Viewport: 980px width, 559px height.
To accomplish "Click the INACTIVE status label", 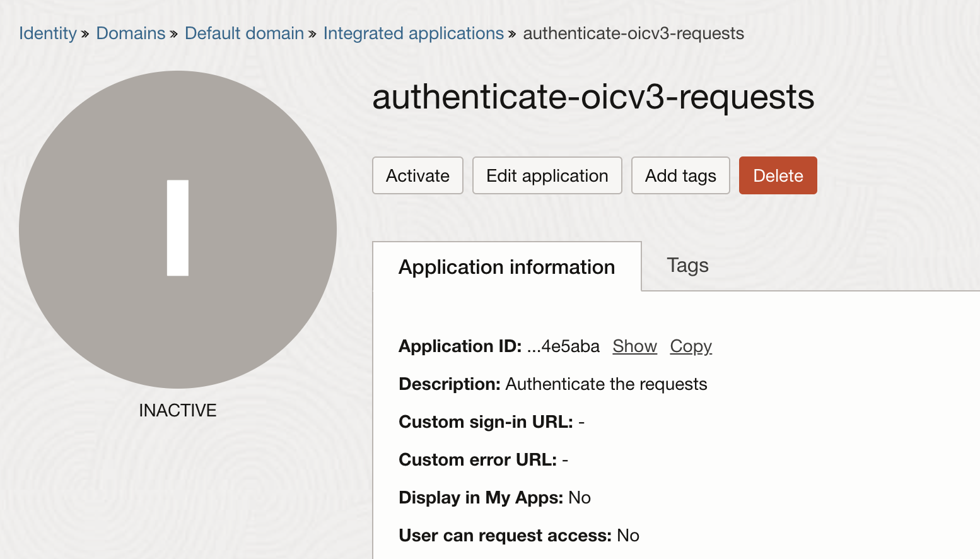I will click(x=177, y=411).
